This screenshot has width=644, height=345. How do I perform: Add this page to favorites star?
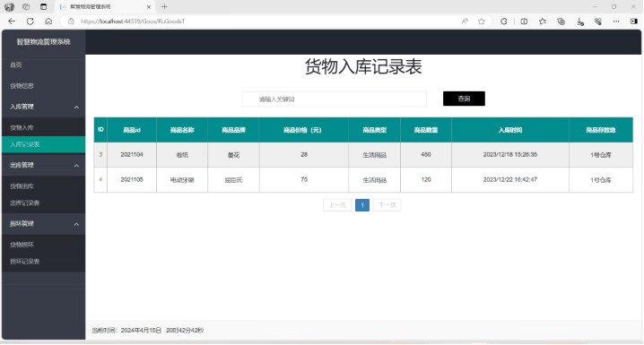pyautogui.click(x=482, y=22)
